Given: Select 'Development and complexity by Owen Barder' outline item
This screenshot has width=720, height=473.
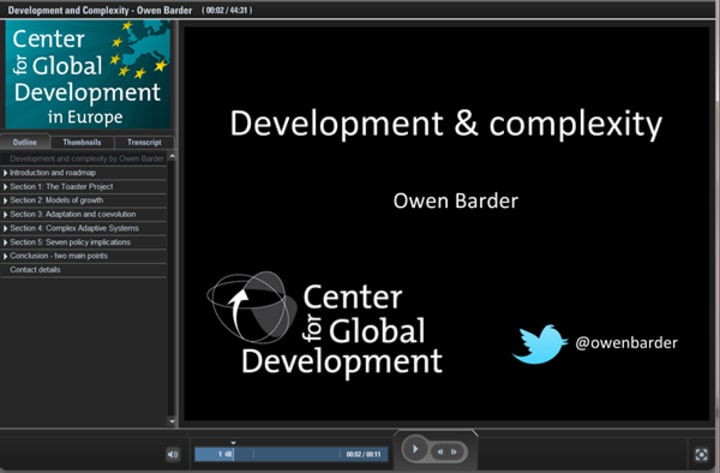Looking at the screenshot, I should pos(84,158).
